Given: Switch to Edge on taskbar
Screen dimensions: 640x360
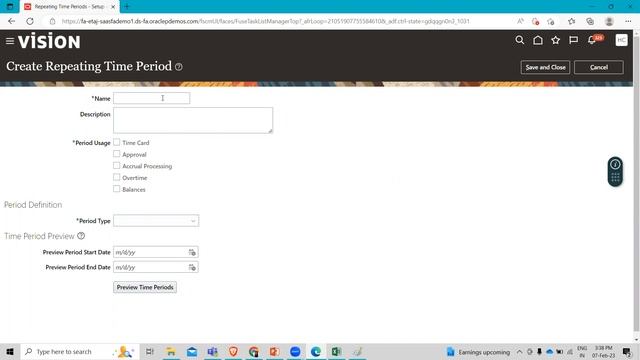Looking at the screenshot, I should point(316,351).
